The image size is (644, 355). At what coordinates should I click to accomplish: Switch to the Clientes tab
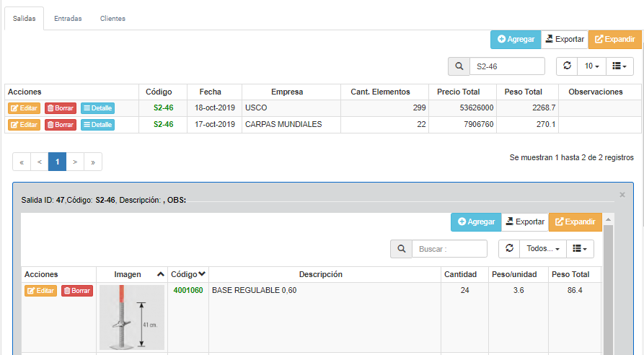113,19
